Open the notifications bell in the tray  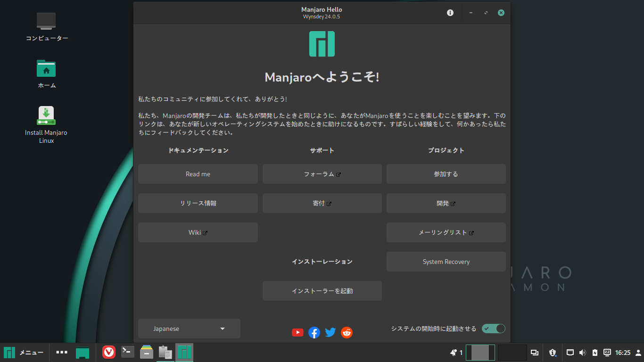(x=454, y=352)
